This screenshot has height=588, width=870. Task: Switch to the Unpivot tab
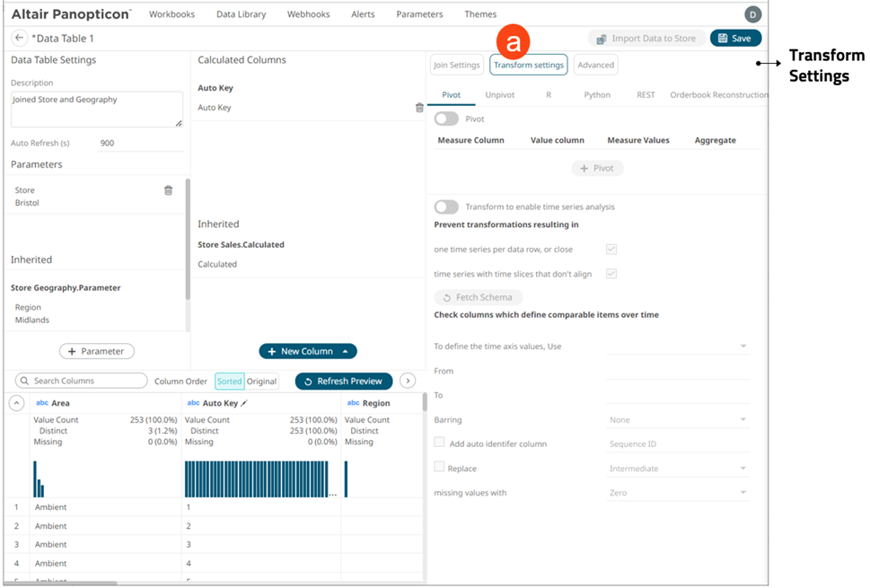click(x=500, y=94)
